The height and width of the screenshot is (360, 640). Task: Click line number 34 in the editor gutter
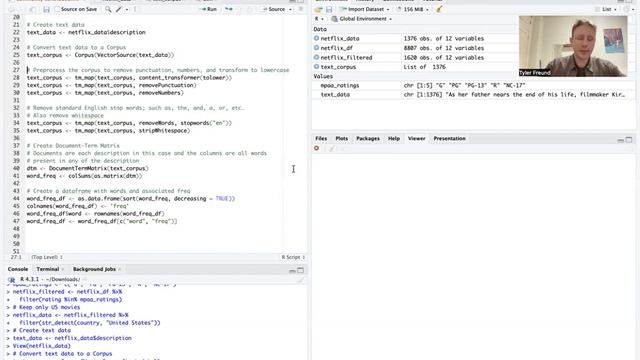tap(16, 123)
